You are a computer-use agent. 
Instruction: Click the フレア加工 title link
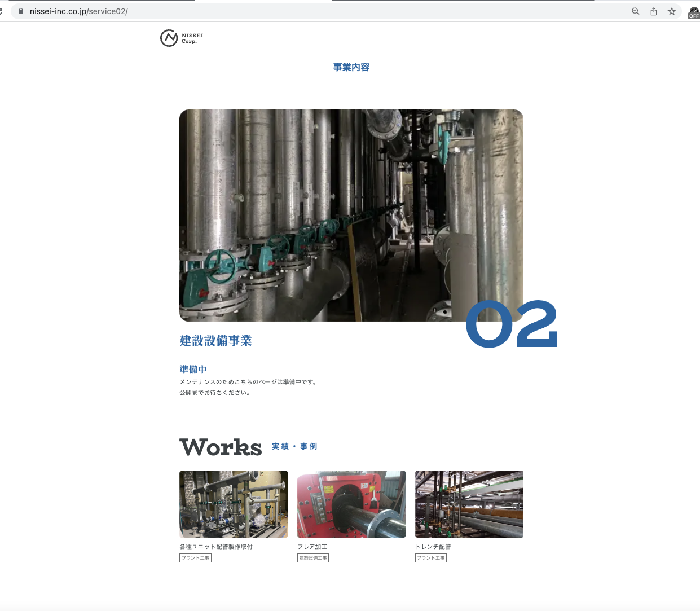pos(312,547)
